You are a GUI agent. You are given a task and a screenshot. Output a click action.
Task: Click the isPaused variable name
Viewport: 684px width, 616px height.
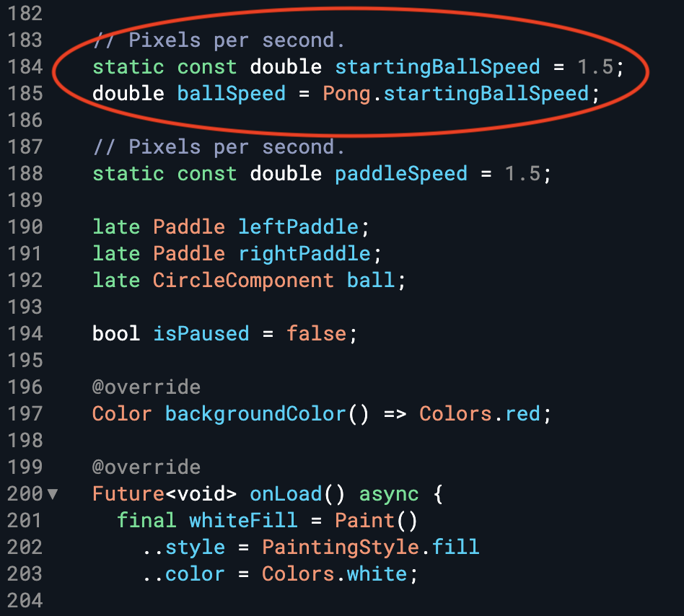point(201,334)
